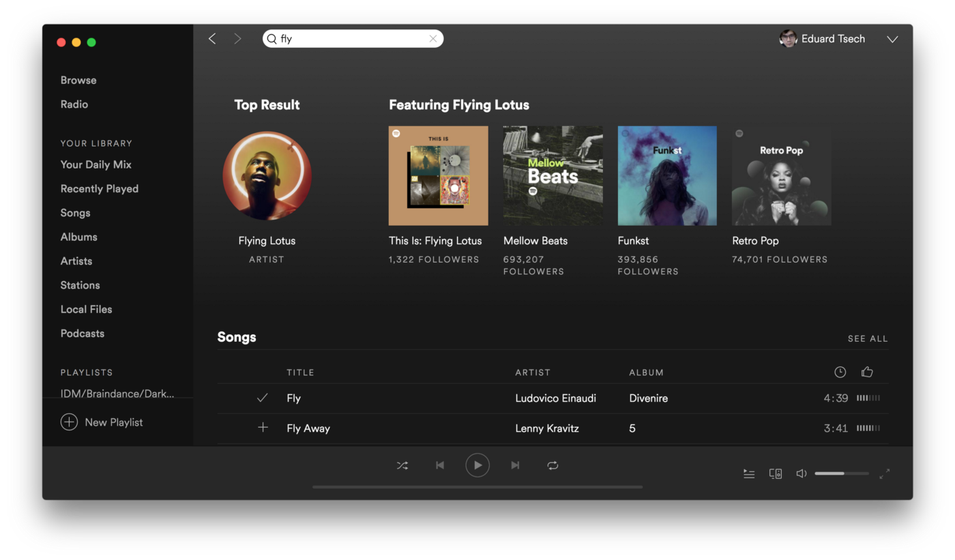This screenshot has width=955, height=560.
Task: Open Browse in the sidebar
Action: (x=78, y=80)
